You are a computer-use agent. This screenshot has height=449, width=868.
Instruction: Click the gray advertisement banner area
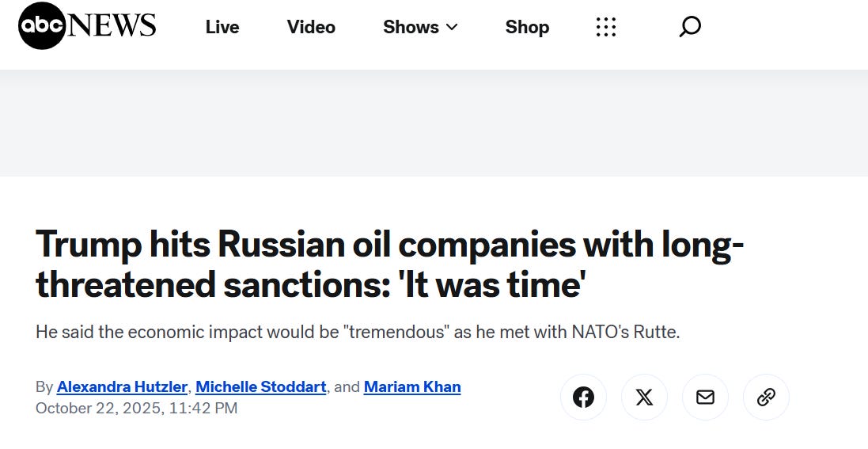[434, 123]
